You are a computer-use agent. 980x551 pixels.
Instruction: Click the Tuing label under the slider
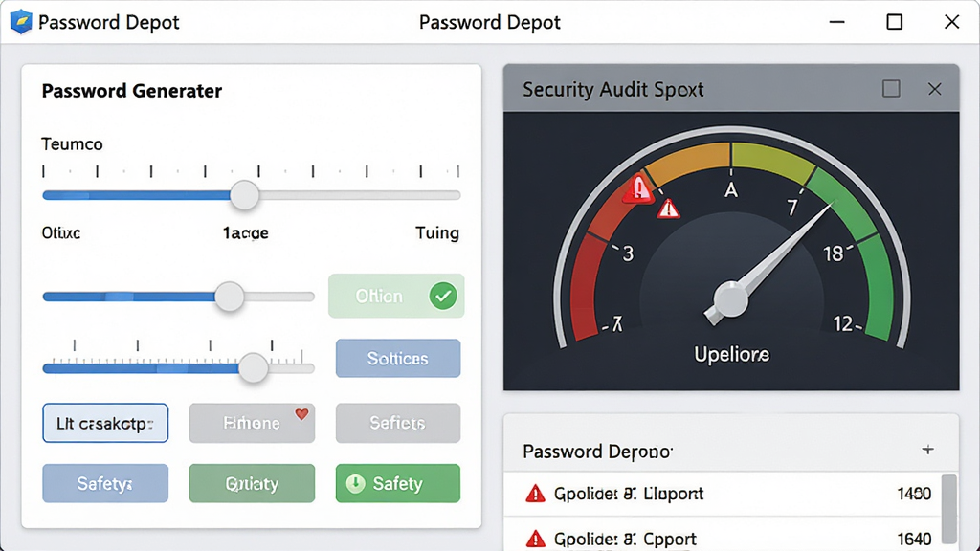pyautogui.click(x=437, y=233)
